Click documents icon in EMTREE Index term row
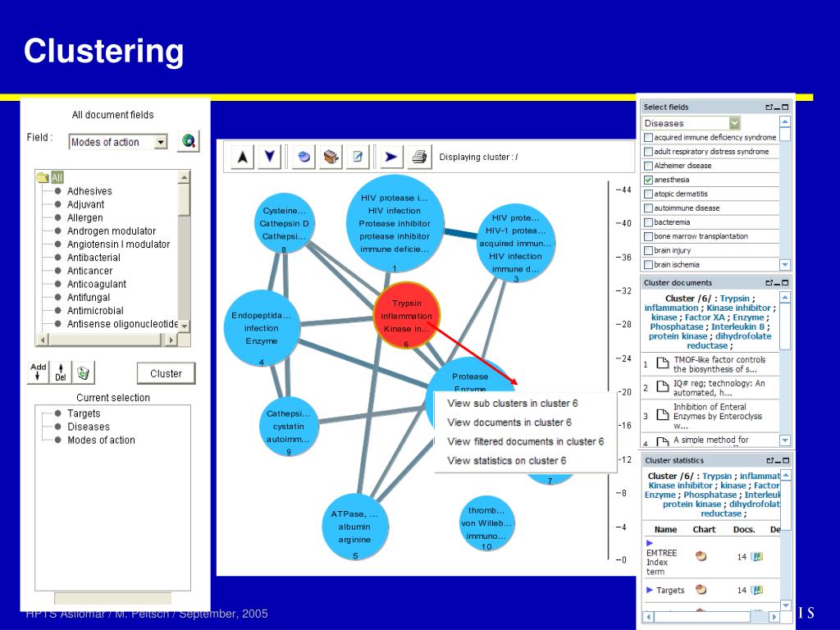 click(x=757, y=557)
